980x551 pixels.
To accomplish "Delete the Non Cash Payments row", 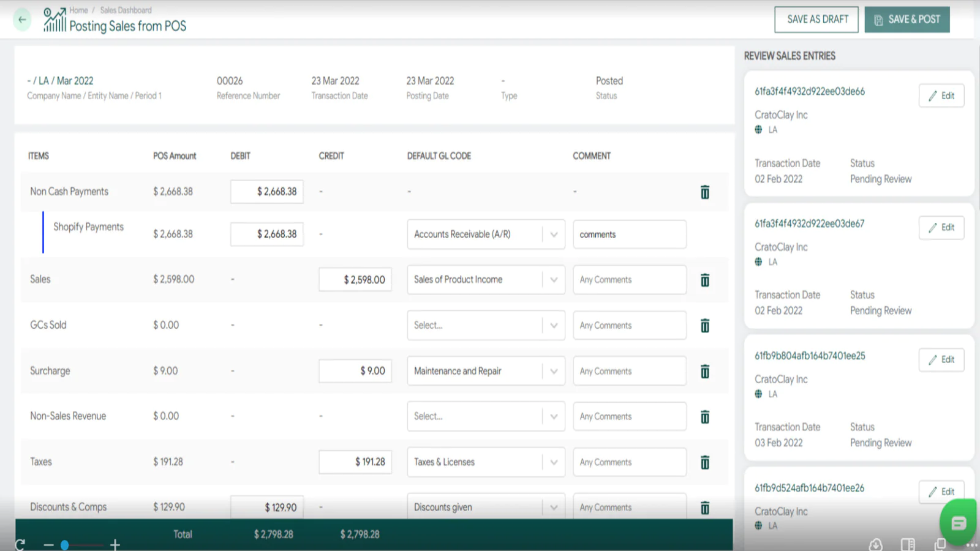I will click(705, 192).
